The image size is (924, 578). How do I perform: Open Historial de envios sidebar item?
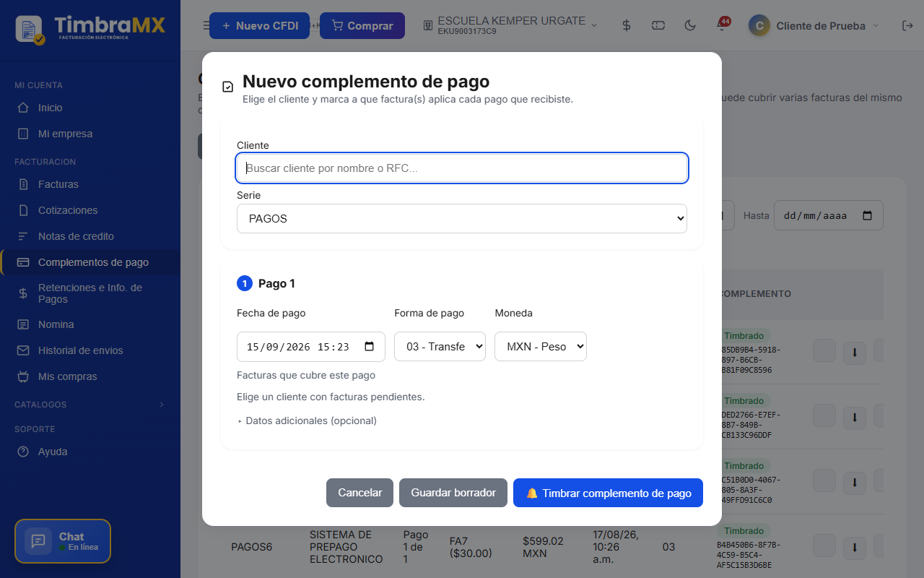(90, 350)
